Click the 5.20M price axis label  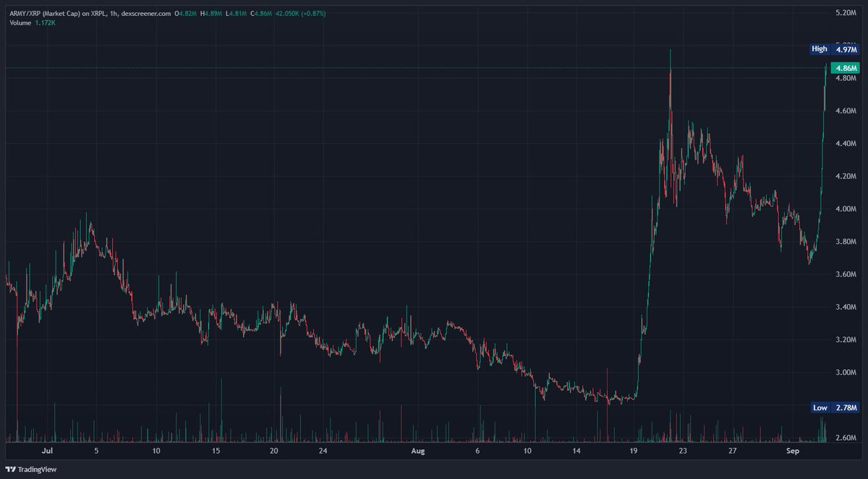(x=846, y=13)
